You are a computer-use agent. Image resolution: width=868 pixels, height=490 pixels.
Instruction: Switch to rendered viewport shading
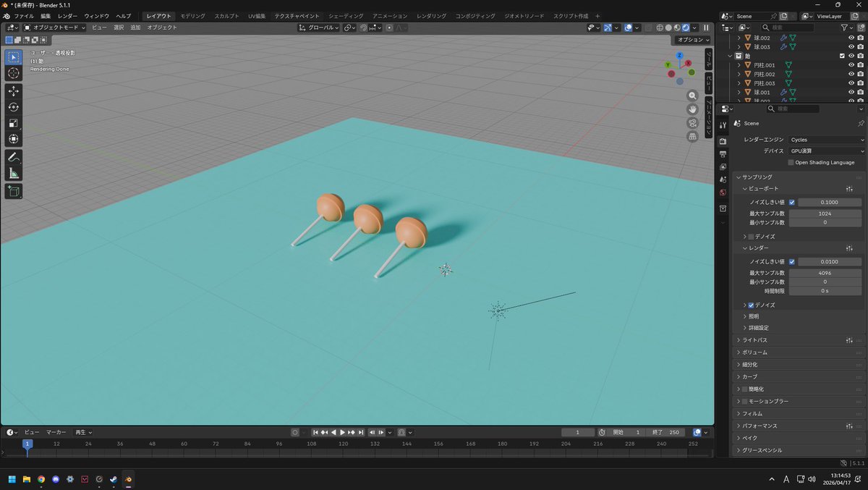coord(686,28)
